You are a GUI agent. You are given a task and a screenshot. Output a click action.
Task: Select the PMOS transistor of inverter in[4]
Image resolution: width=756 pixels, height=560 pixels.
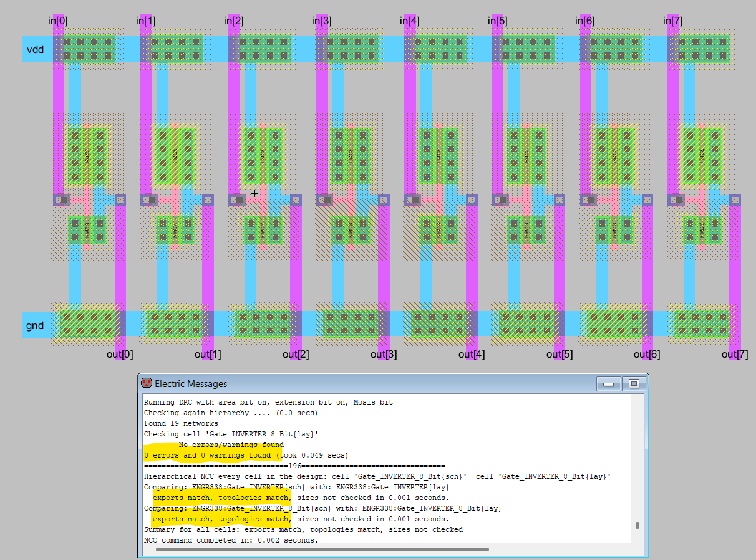(x=439, y=155)
